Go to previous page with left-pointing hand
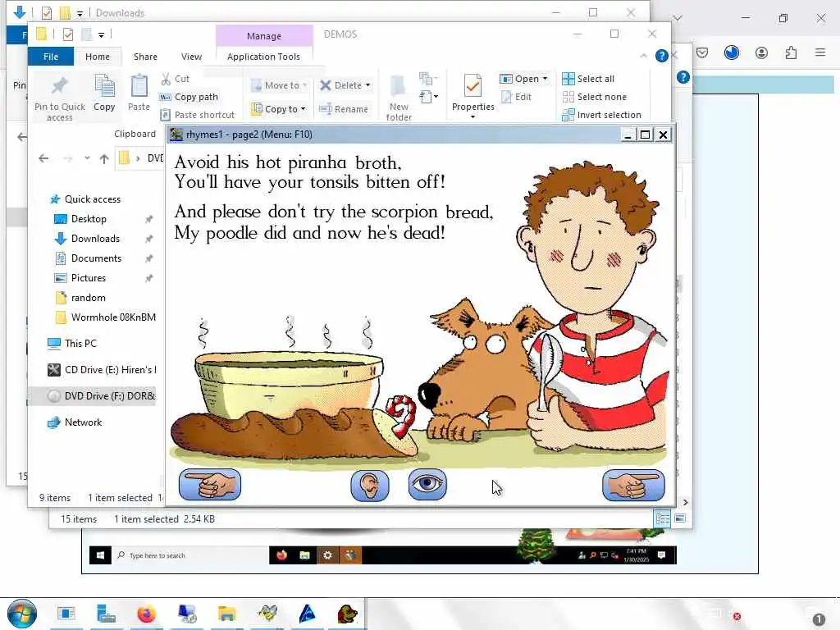Screen dimensions: 840x630 (x=209, y=485)
